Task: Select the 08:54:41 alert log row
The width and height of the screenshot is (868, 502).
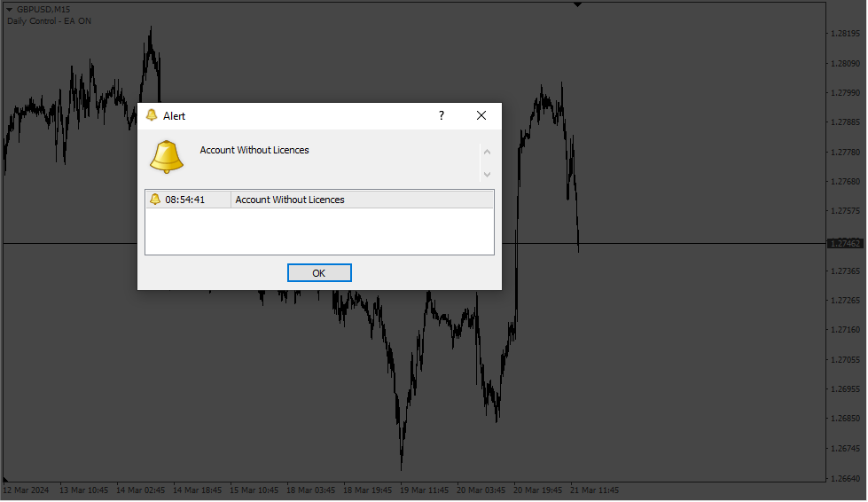Action: click(319, 200)
